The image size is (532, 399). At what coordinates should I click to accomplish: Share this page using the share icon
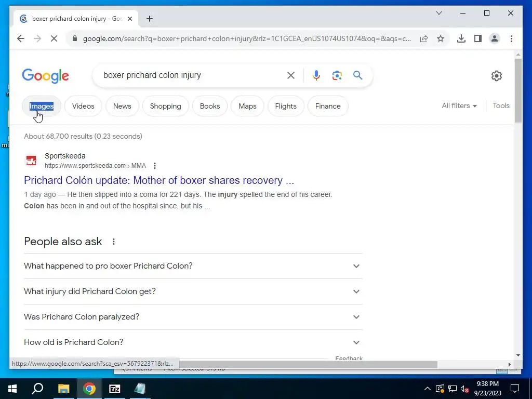(424, 38)
